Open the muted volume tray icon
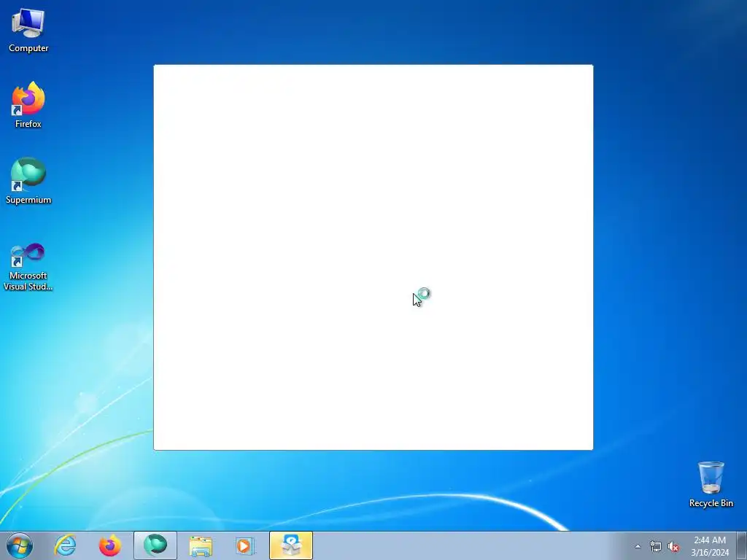This screenshot has width=747, height=560. [673, 547]
